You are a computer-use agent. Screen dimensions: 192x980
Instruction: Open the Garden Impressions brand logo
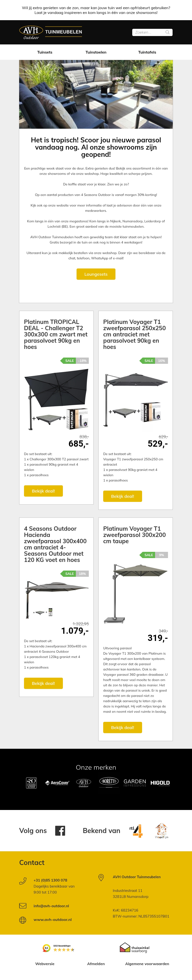(135, 783)
